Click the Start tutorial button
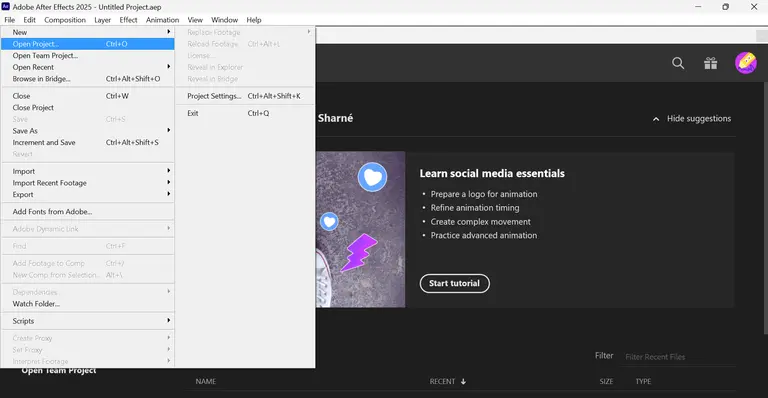Image resolution: width=768 pixels, height=398 pixels. pos(455,283)
